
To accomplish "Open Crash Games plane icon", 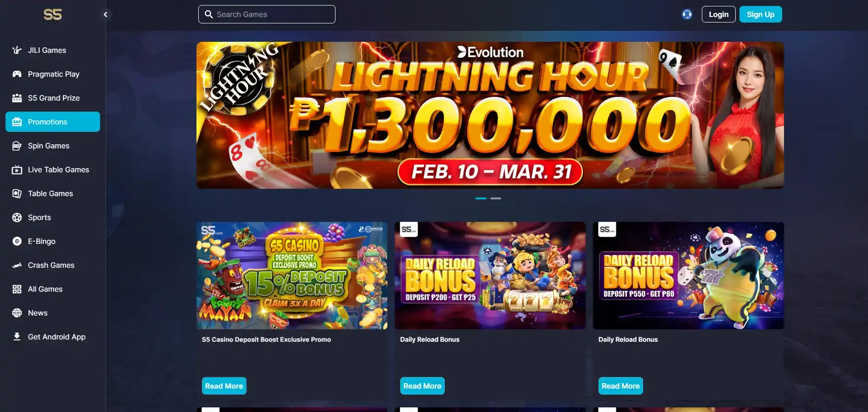I will pyautogui.click(x=17, y=265).
